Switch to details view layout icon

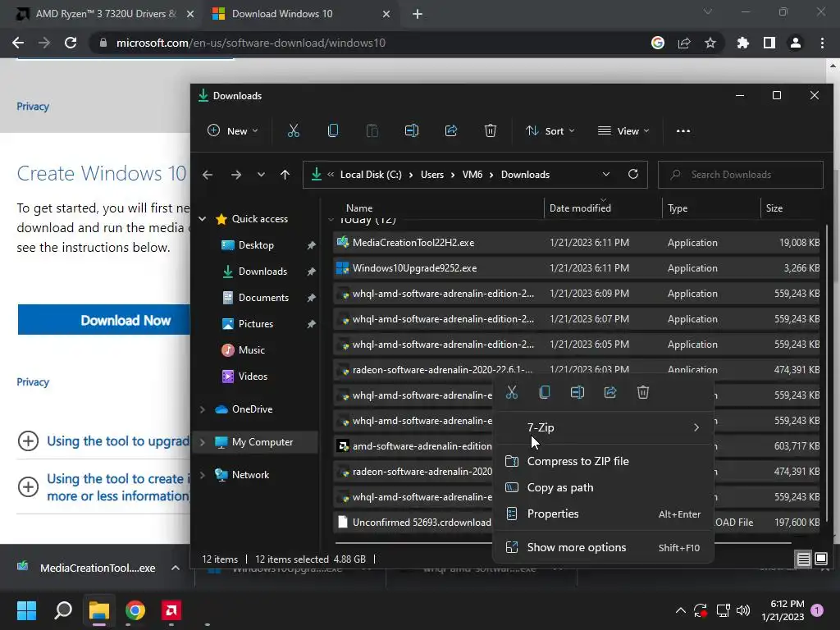[803, 559]
